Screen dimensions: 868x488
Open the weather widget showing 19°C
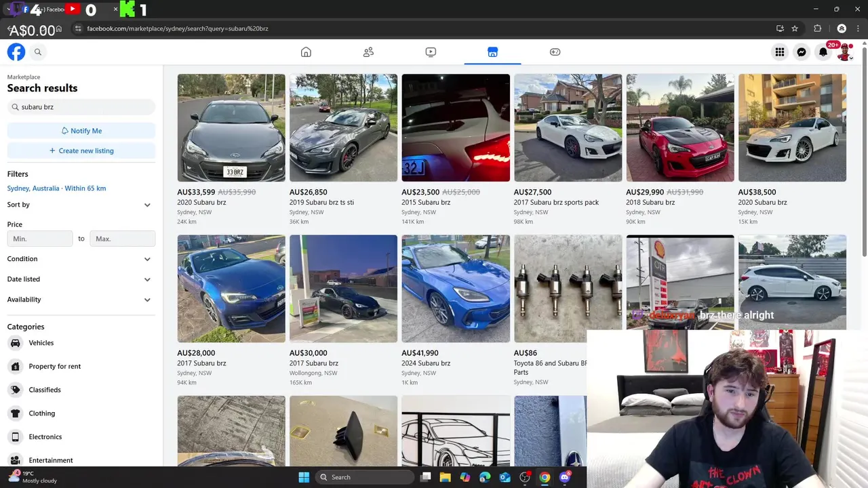tap(33, 477)
